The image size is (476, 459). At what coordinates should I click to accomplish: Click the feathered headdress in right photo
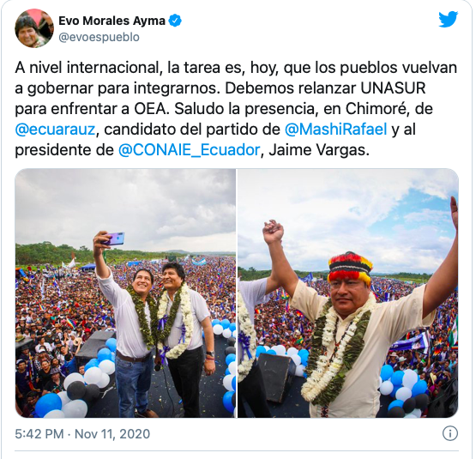pyautogui.click(x=350, y=269)
